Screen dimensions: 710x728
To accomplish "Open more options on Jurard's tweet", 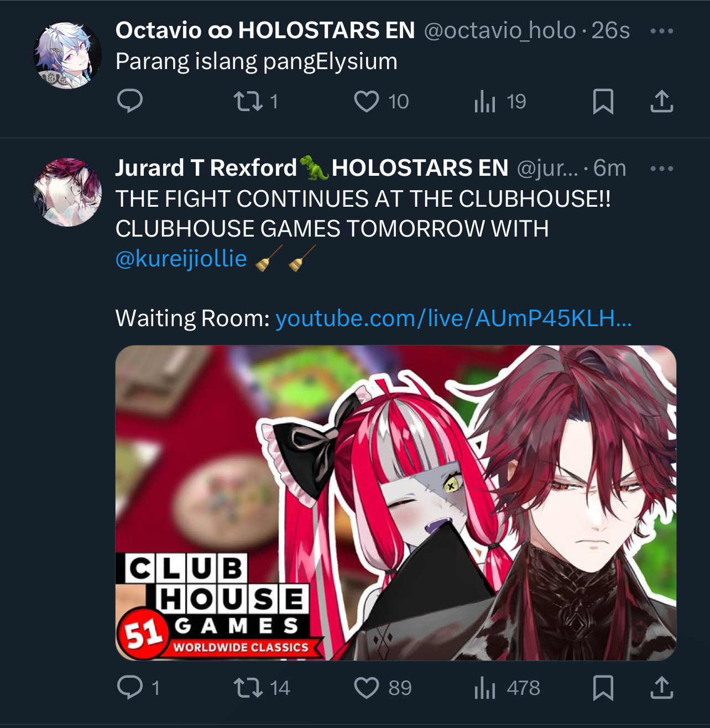I will pyautogui.click(x=661, y=169).
